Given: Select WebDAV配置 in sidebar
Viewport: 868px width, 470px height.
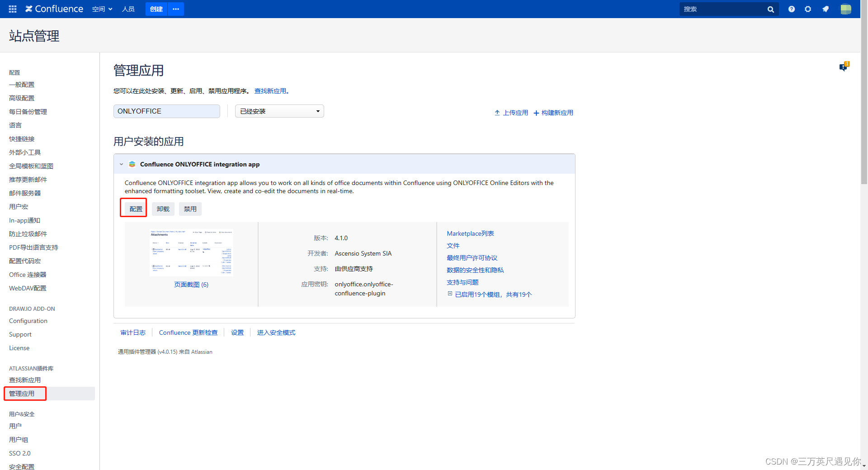Looking at the screenshot, I should click(x=28, y=288).
